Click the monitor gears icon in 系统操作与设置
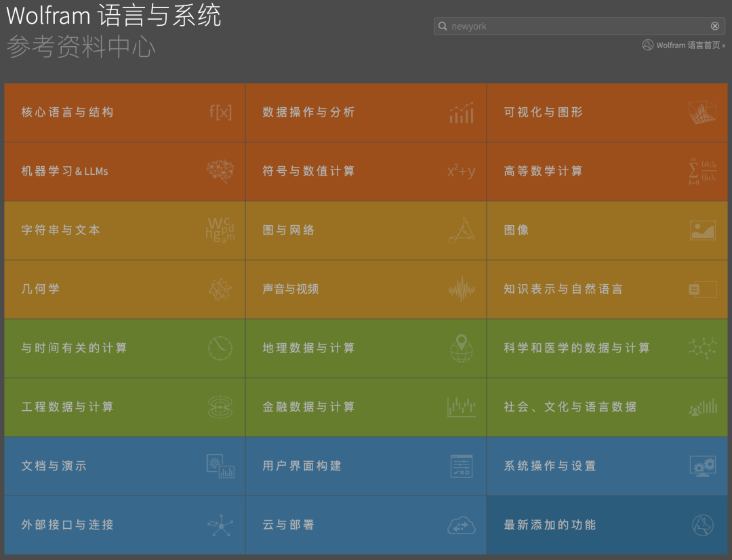Image resolution: width=732 pixels, height=560 pixels. click(703, 466)
